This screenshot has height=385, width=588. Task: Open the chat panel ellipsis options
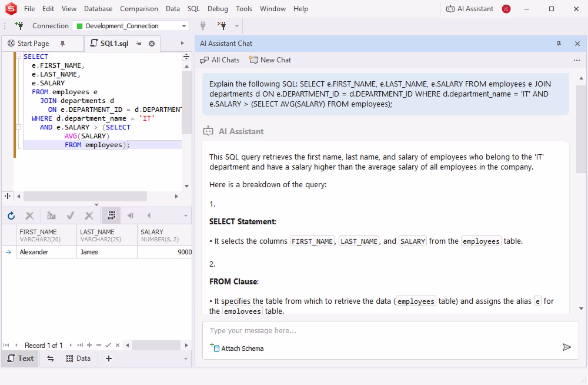pos(577,60)
